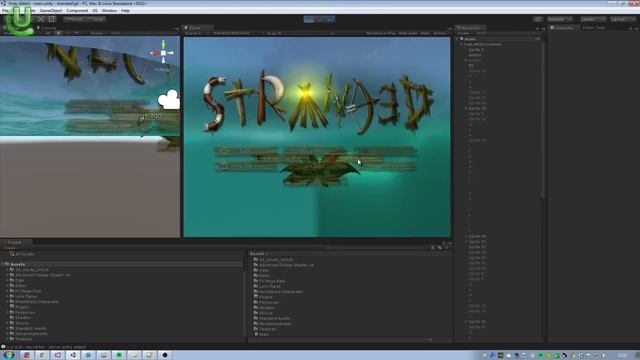
Task: Toggle Maximize on Play in Game view
Action: (380, 33)
